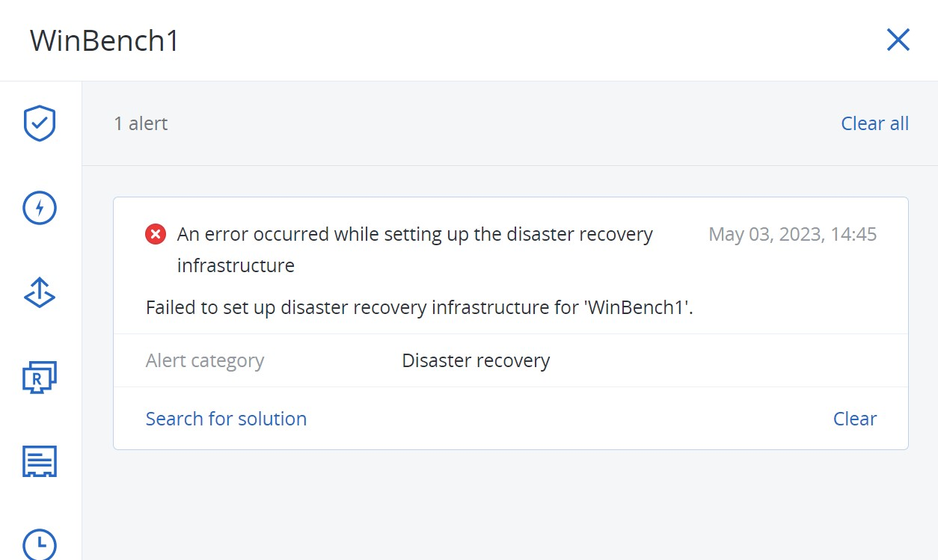Open the shield protection status icon
938x560 pixels.
click(x=40, y=123)
